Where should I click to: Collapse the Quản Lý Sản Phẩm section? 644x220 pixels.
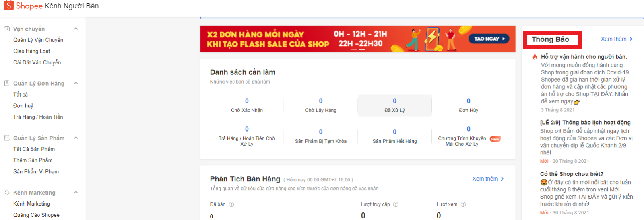76,138
